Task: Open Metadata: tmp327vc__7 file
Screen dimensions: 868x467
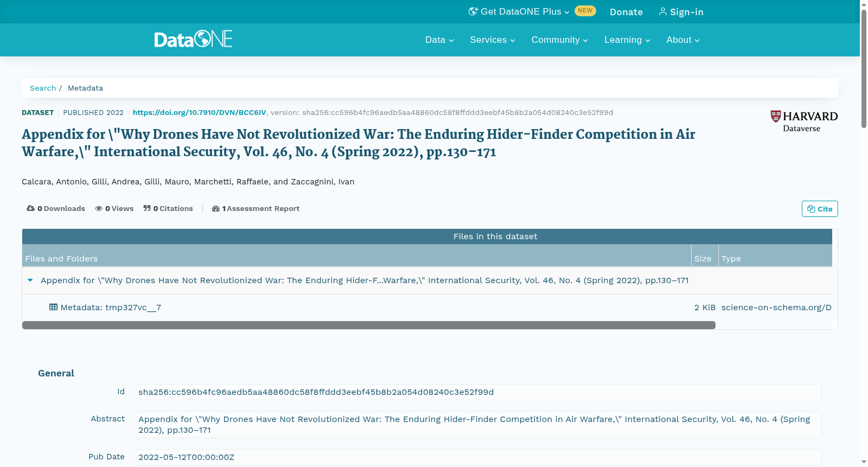Action: pyautogui.click(x=111, y=308)
